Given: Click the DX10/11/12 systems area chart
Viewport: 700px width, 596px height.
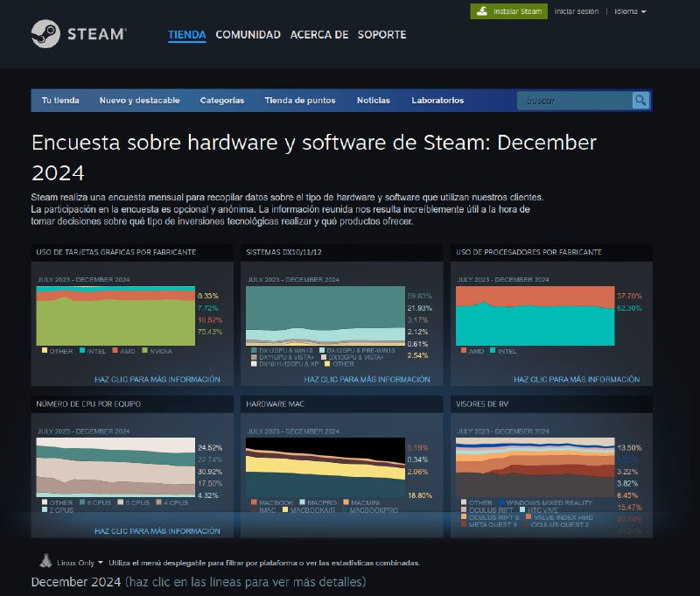Looking at the screenshot, I should (325, 316).
